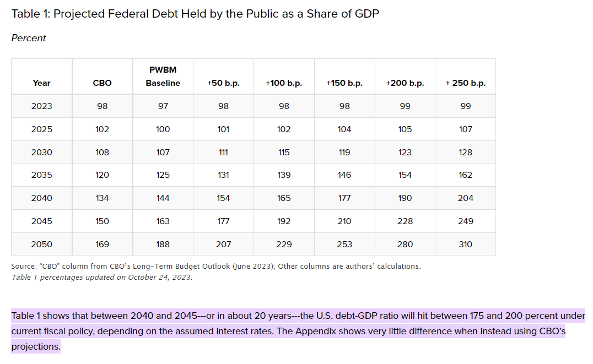This screenshot has width=593, height=364.
Task: Click the "+150 b.p." column header
Action: click(344, 83)
